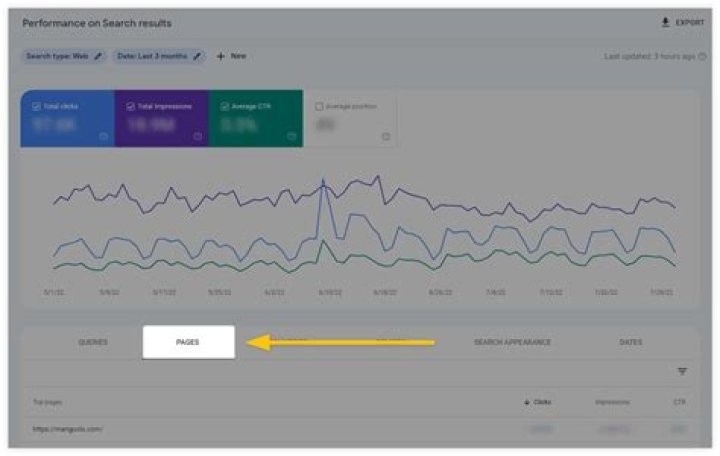Select the Search Appearance tab

[512, 342]
